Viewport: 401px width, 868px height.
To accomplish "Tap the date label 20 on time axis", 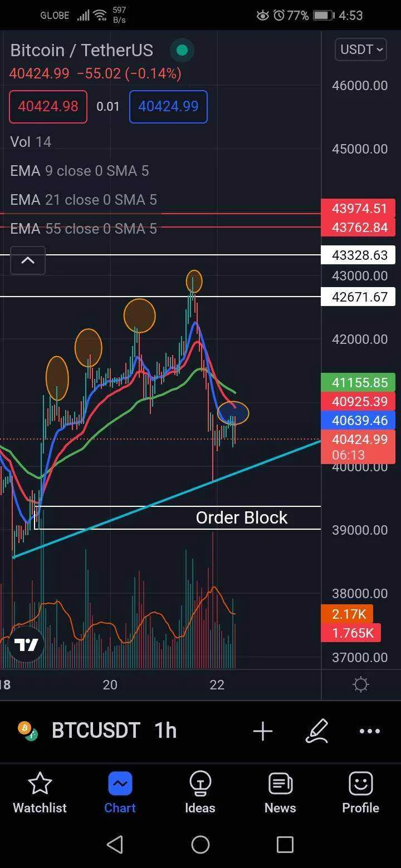I will pyautogui.click(x=110, y=684).
